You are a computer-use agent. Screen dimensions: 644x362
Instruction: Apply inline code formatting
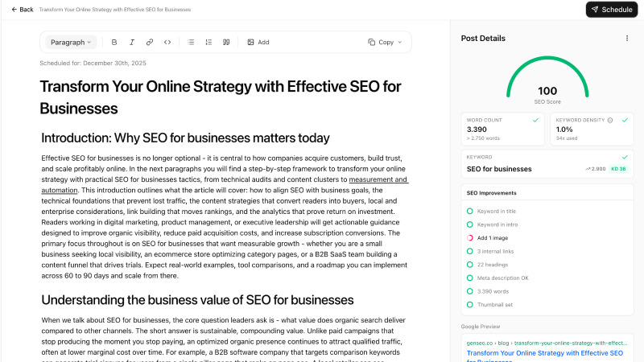tap(167, 43)
